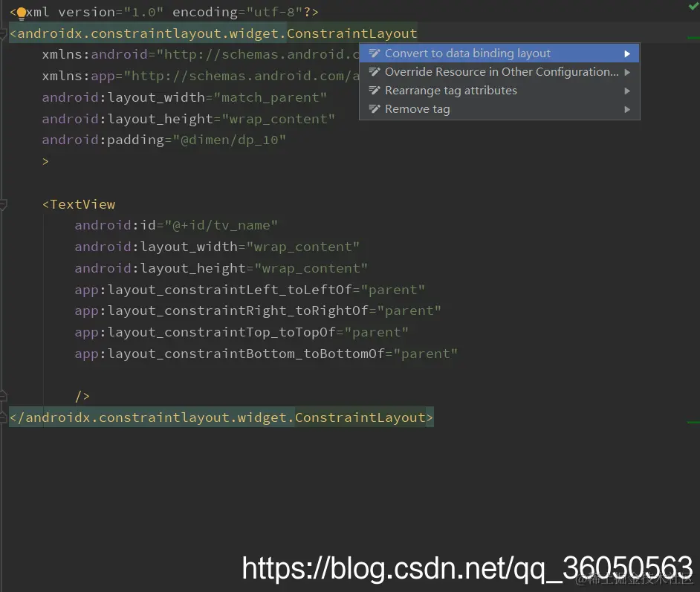
Task: Click the green inspection checkmark icon
Action: point(694,5)
